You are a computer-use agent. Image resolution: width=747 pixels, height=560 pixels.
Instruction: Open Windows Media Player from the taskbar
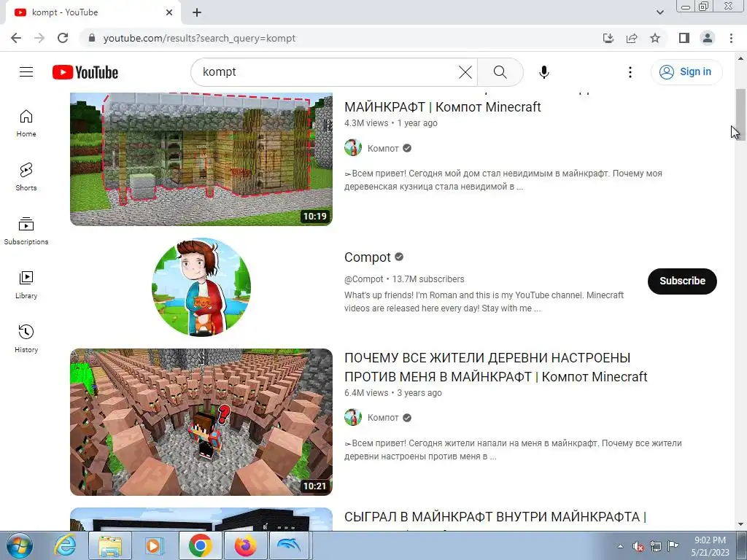(x=155, y=545)
